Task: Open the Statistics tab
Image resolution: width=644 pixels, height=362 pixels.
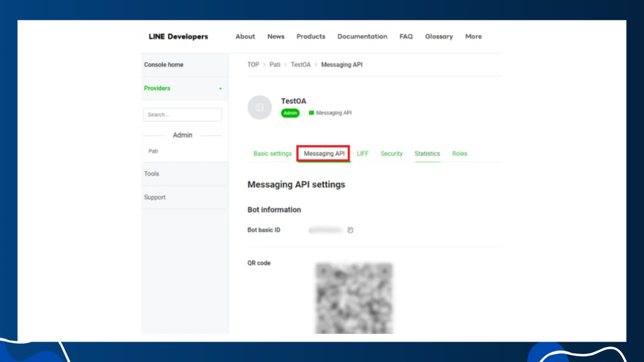Action: pyautogui.click(x=427, y=153)
